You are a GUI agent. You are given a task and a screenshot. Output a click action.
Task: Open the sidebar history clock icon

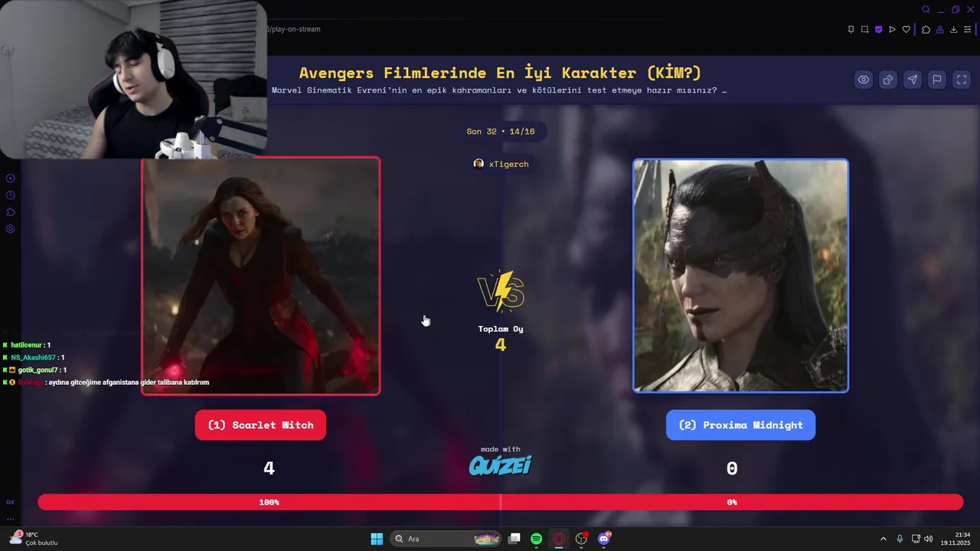point(11,195)
